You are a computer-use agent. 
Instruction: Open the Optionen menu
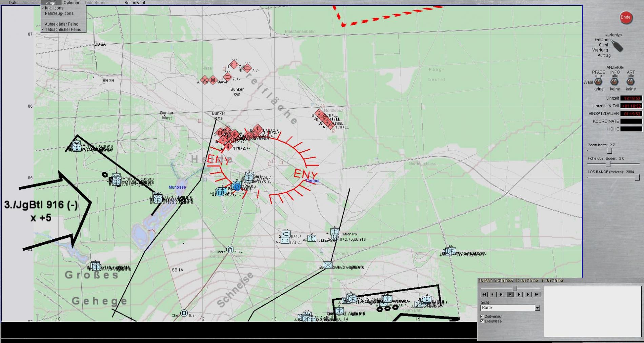pyautogui.click(x=72, y=3)
